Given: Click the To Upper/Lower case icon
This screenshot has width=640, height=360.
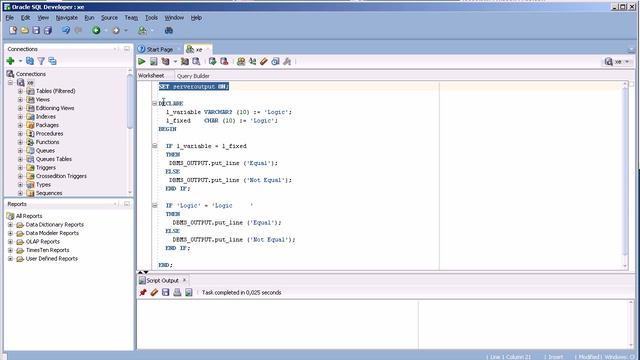Looking at the screenshot, I should coord(253,61).
